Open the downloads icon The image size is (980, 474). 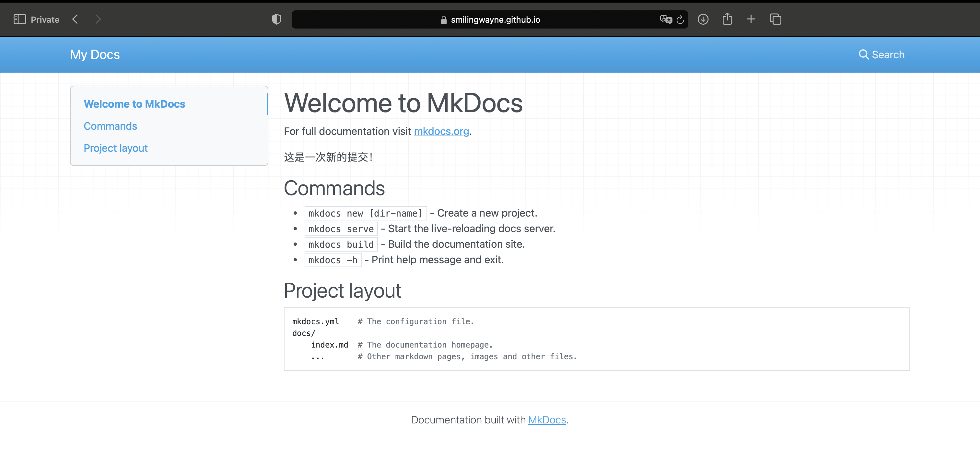pos(703,19)
